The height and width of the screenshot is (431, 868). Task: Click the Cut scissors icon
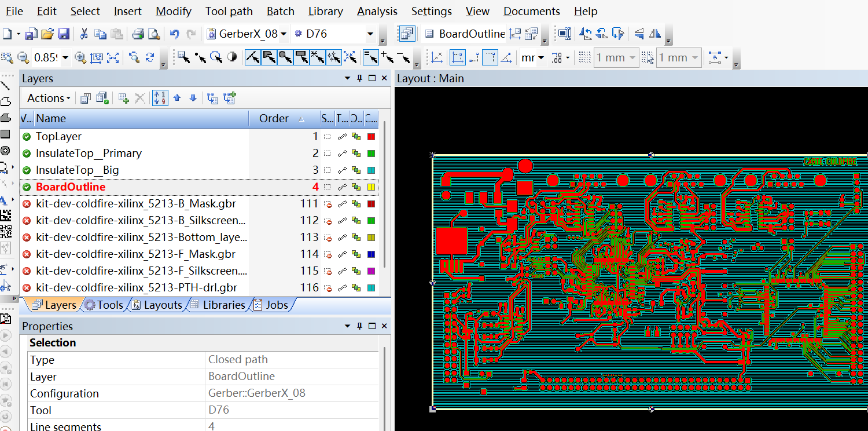coord(84,34)
